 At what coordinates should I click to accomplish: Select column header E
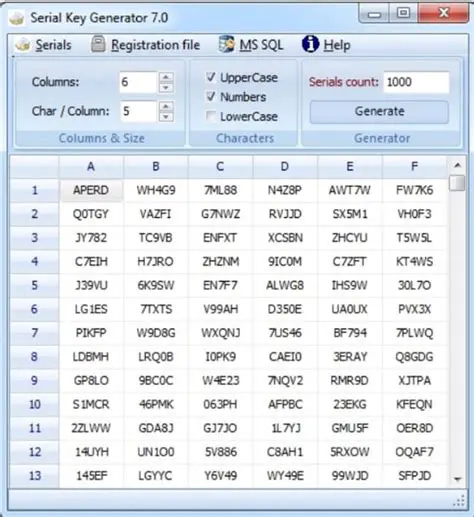point(350,166)
